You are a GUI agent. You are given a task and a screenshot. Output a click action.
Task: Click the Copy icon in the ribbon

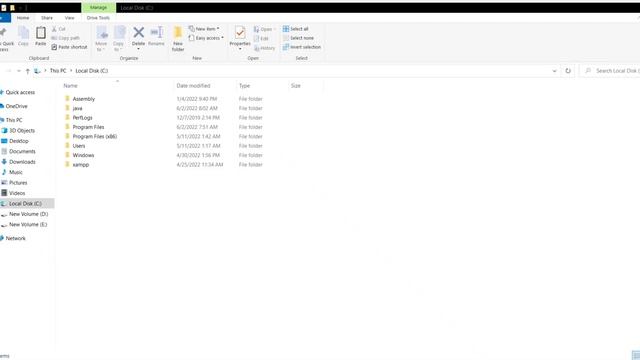point(23,33)
